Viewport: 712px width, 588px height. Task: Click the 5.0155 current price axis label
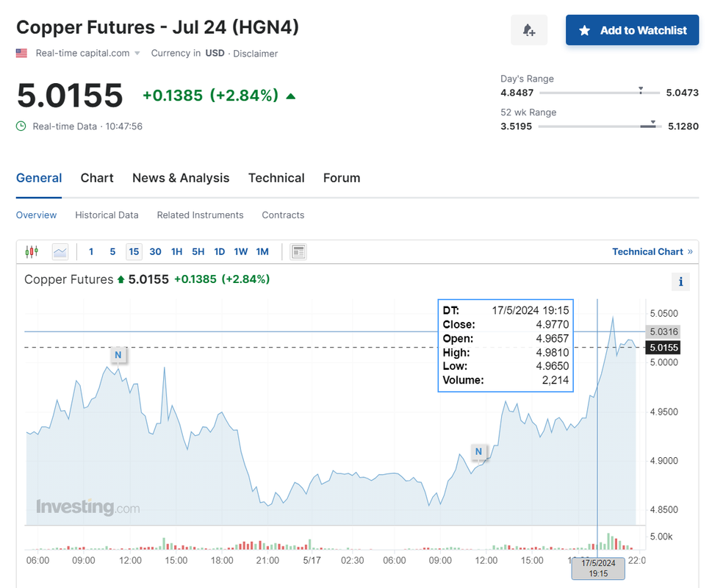(x=663, y=348)
